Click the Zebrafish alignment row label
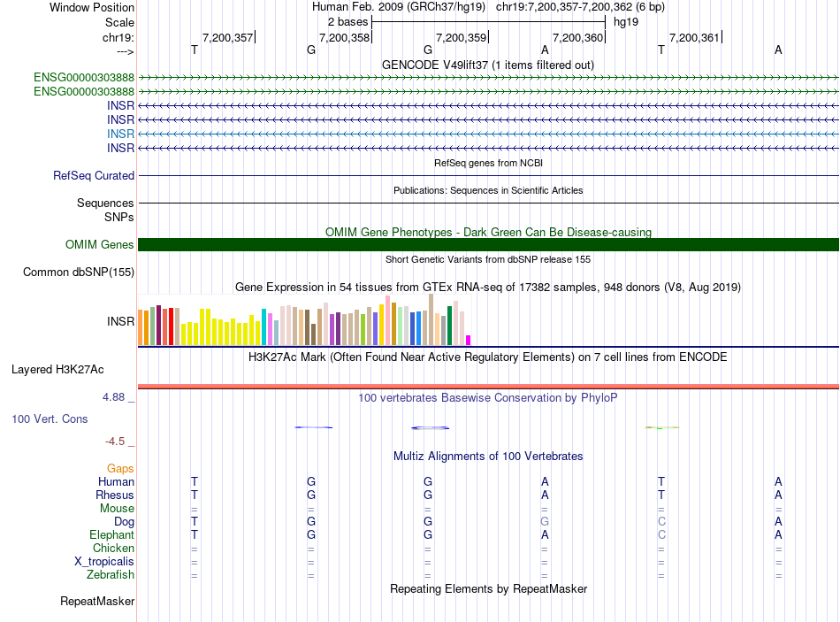Viewport: 840px width, 622px height. coord(111,574)
